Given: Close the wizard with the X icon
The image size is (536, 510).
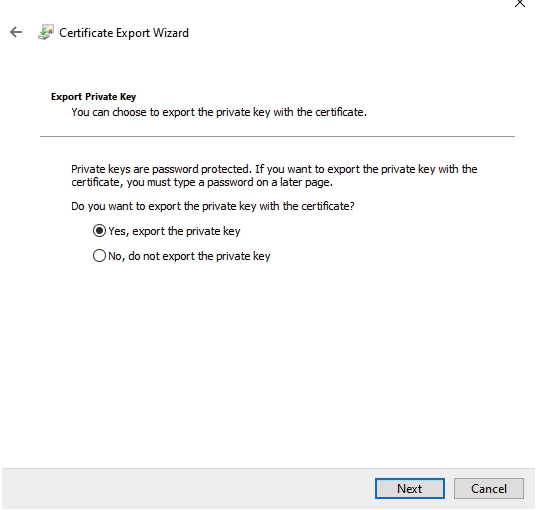Looking at the screenshot, I should click(520, 3).
